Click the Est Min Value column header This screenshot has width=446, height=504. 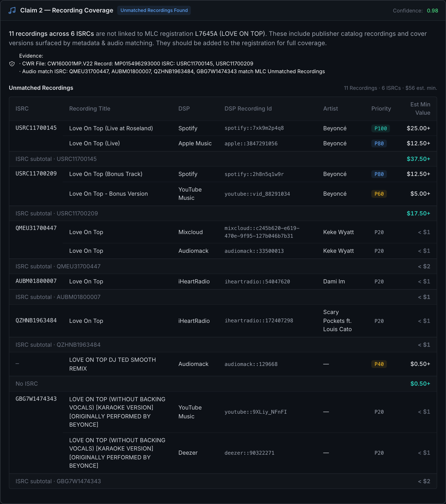(x=420, y=108)
